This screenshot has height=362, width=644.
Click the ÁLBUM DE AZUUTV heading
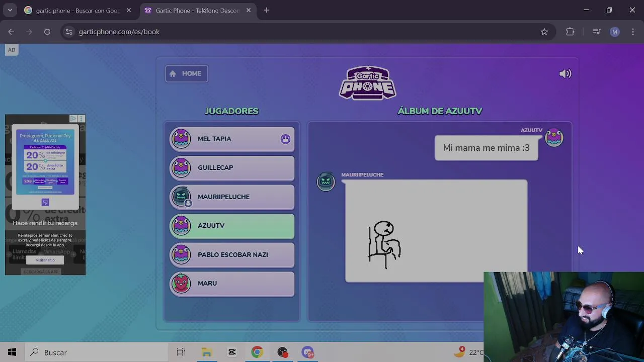pyautogui.click(x=440, y=111)
